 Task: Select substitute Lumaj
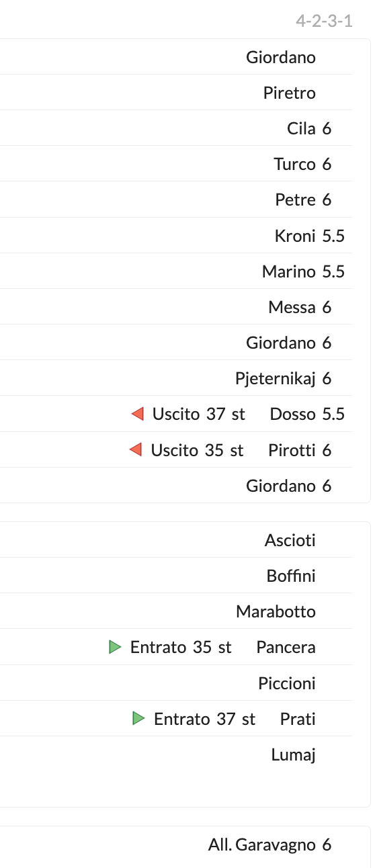tap(294, 754)
